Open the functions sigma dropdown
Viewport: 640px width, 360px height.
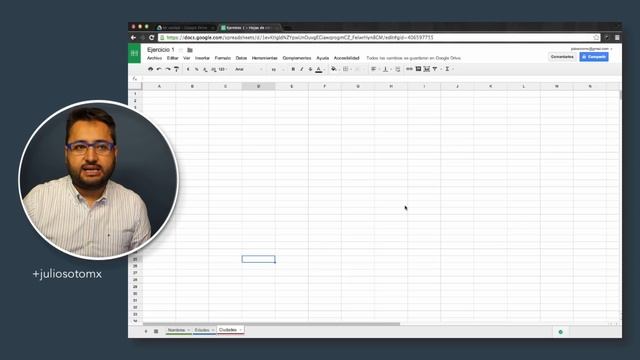(x=449, y=69)
